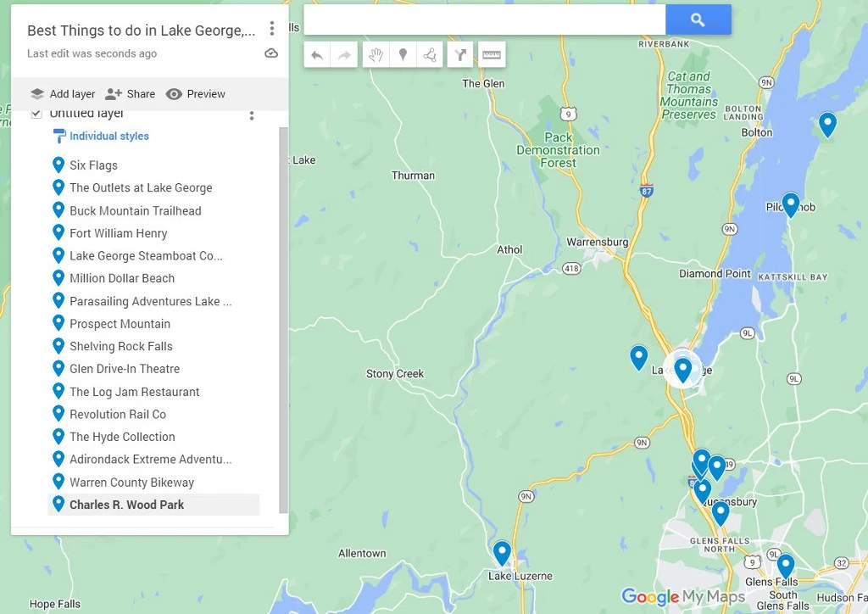868x614 pixels.
Task: Click the Redo arrow in map toolbar
Action: click(344, 55)
